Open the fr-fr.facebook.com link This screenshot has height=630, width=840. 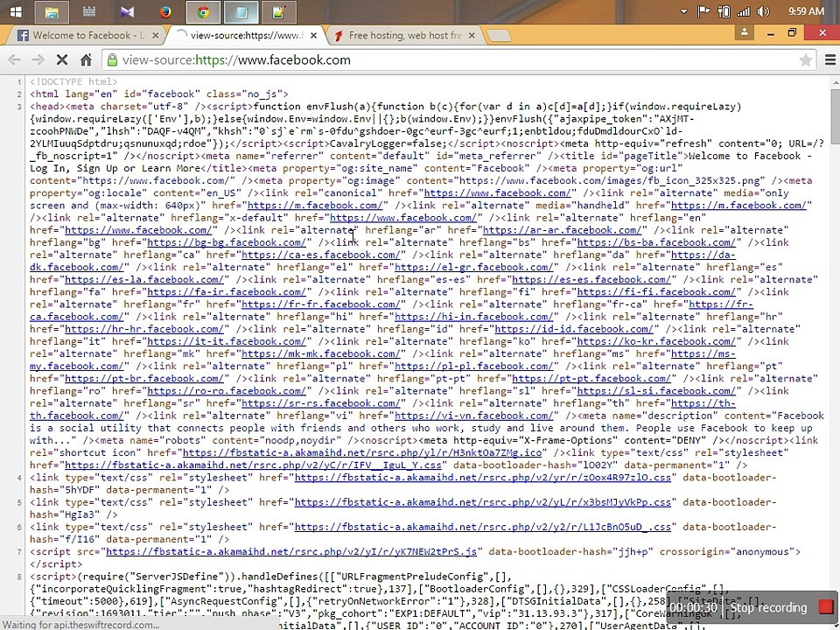point(320,304)
